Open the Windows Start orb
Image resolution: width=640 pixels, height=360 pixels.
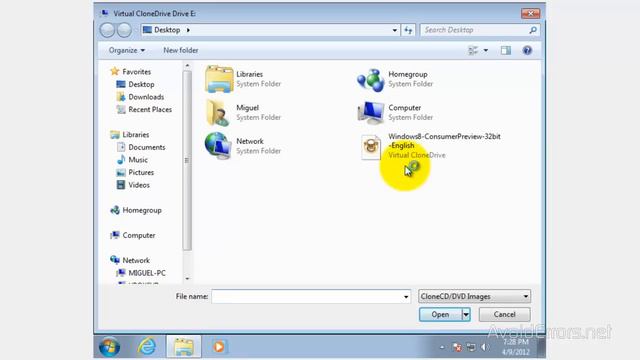coord(109,347)
